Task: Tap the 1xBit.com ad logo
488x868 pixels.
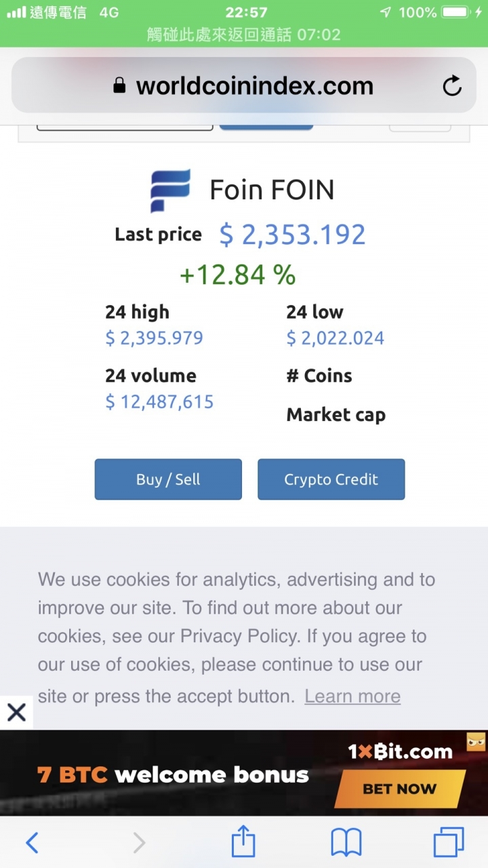Action: [x=401, y=751]
